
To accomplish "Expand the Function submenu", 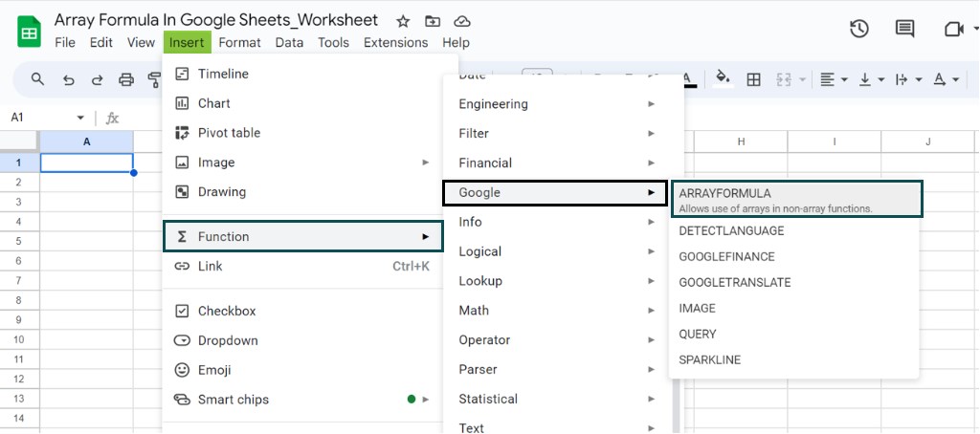I will click(x=303, y=236).
